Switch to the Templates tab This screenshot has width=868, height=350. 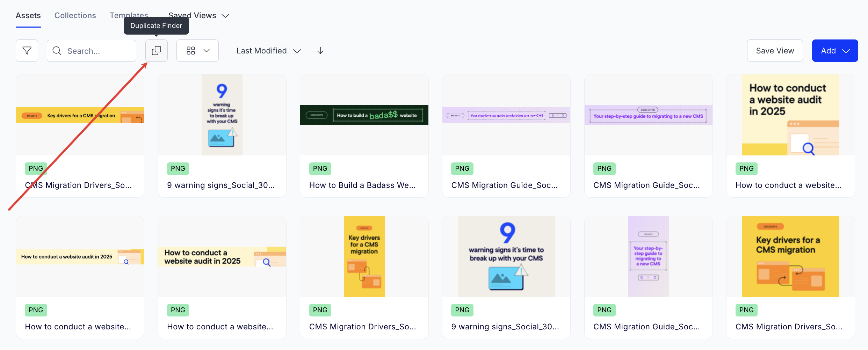tap(129, 15)
